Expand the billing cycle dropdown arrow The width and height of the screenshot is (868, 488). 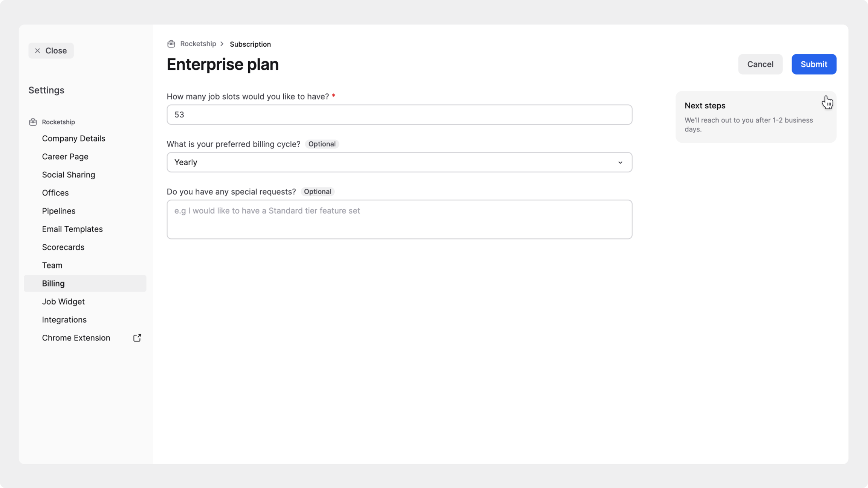[620, 162]
